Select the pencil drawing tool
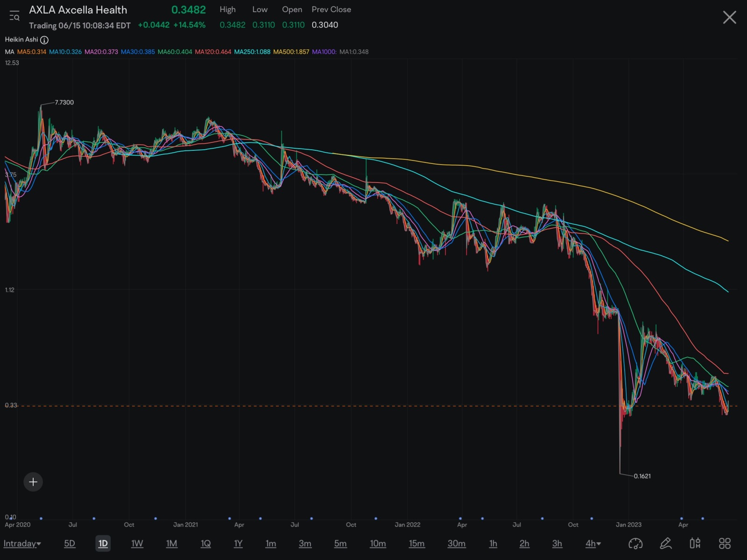Viewport: 747px width, 560px height. pyautogui.click(x=665, y=543)
